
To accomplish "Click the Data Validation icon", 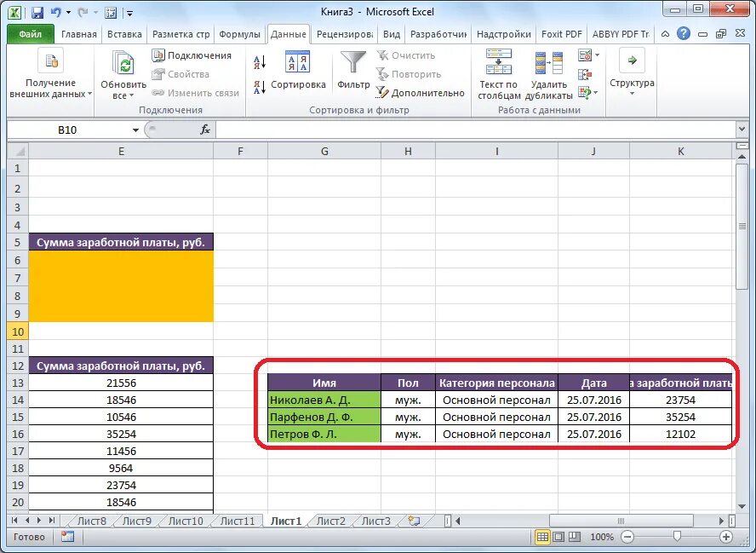I will point(584,55).
